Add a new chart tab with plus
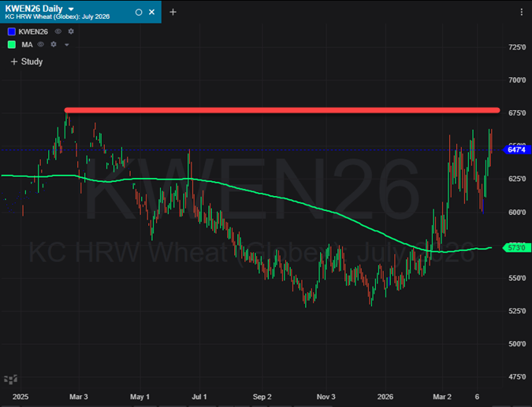532x407 pixels. pos(173,12)
